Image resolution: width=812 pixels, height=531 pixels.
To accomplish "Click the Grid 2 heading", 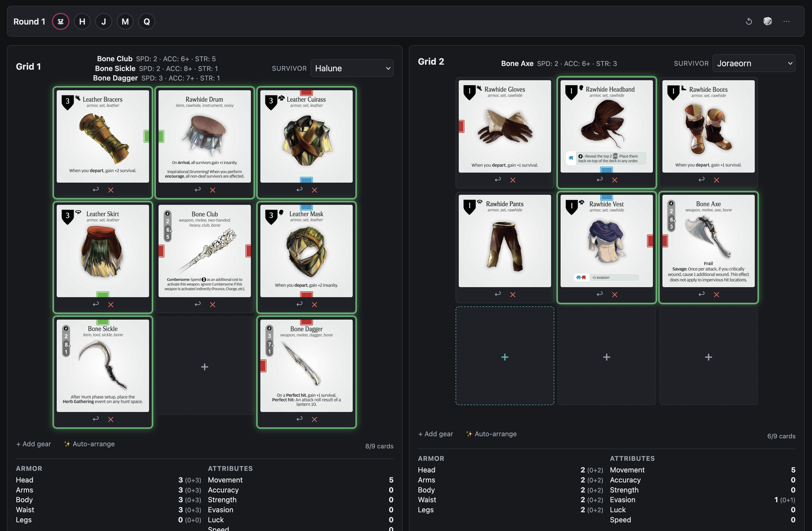I will point(431,61).
